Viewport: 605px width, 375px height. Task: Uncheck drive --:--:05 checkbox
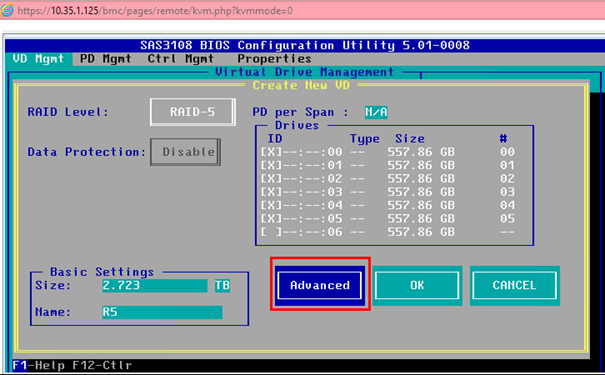pyautogui.click(x=271, y=218)
